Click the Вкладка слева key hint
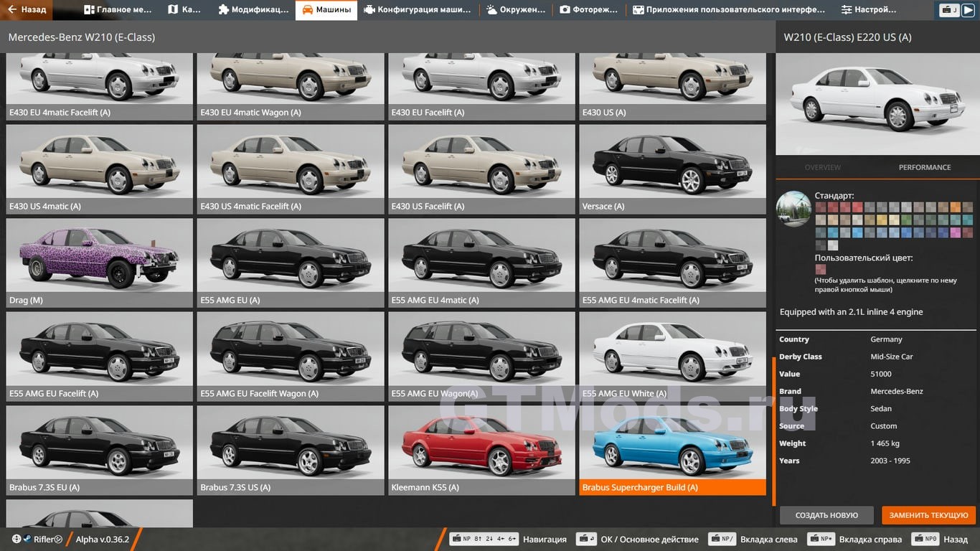Screen dimensions: 980x551 pyautogui.click(x=753, y=539)
